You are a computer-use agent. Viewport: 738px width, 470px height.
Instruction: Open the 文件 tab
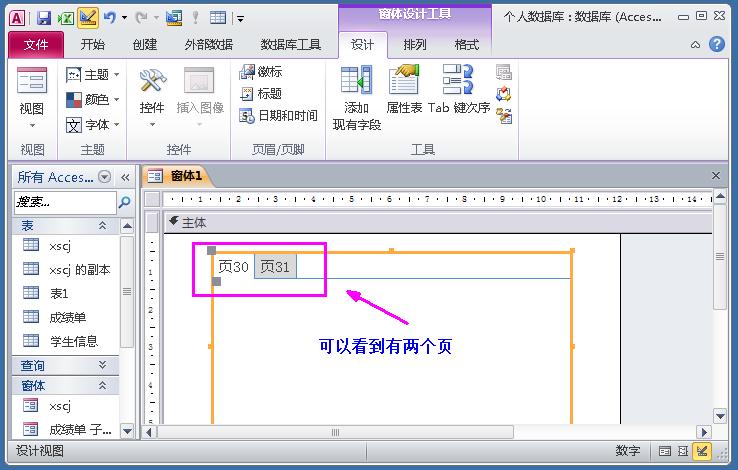point(36,45)
